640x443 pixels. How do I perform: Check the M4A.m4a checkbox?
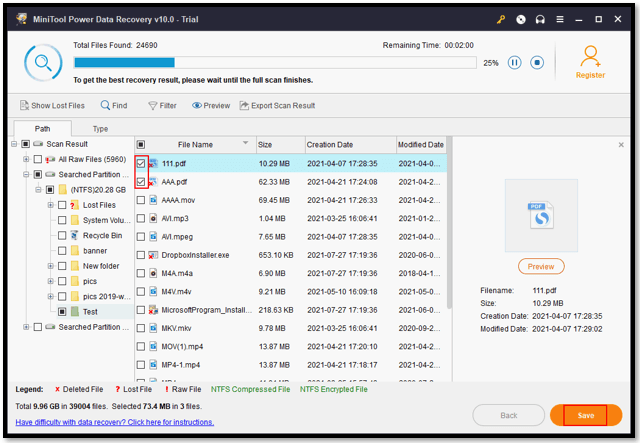tap(141, 273)
